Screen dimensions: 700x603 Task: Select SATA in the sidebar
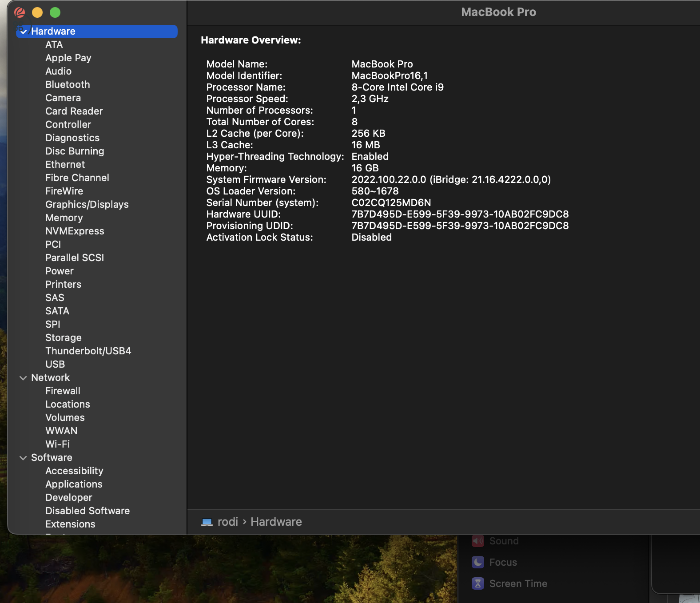57,311
